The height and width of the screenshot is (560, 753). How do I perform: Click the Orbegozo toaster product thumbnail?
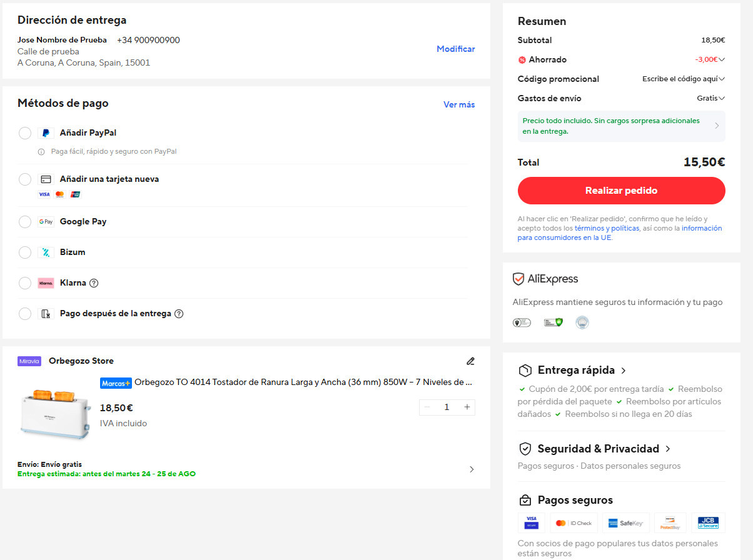[x=55, y=413]
